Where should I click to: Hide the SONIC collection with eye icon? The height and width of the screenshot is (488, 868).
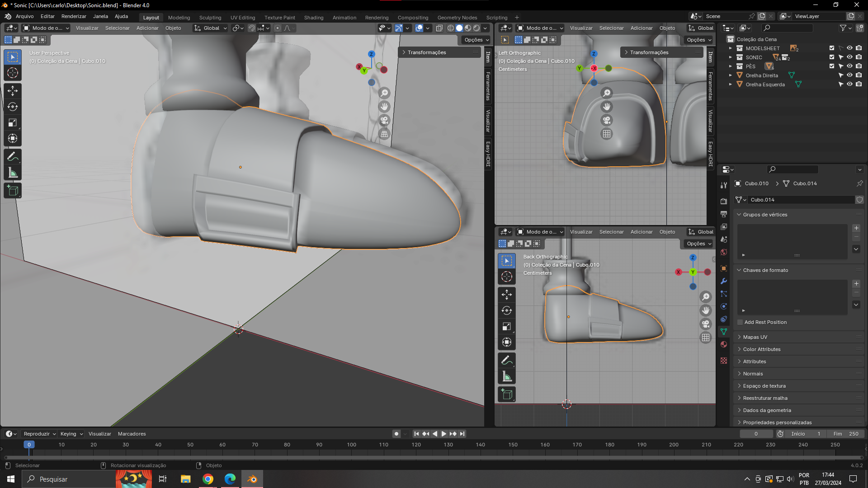[x=849, y=57]
